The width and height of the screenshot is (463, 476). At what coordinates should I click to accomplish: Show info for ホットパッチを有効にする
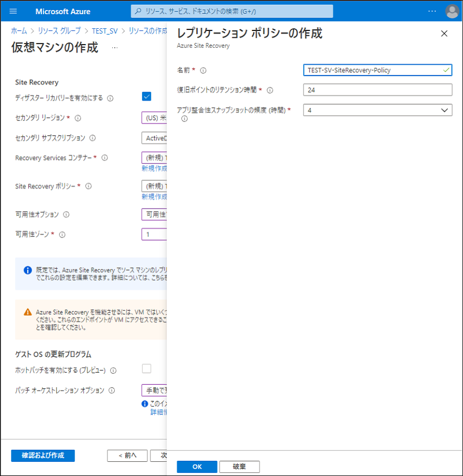coord(113,371)
